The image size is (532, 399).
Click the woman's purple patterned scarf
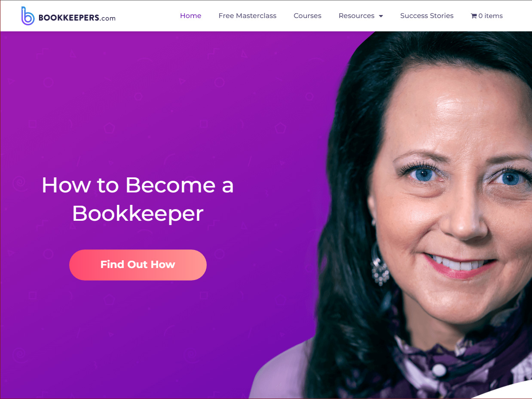tap(456, 365)
